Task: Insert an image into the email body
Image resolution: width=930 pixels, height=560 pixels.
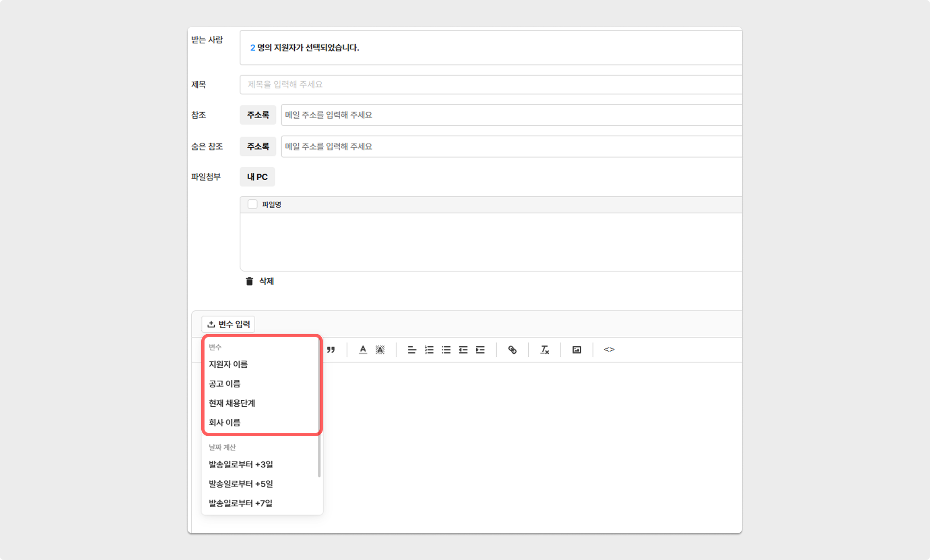Action: click(577, 350)
